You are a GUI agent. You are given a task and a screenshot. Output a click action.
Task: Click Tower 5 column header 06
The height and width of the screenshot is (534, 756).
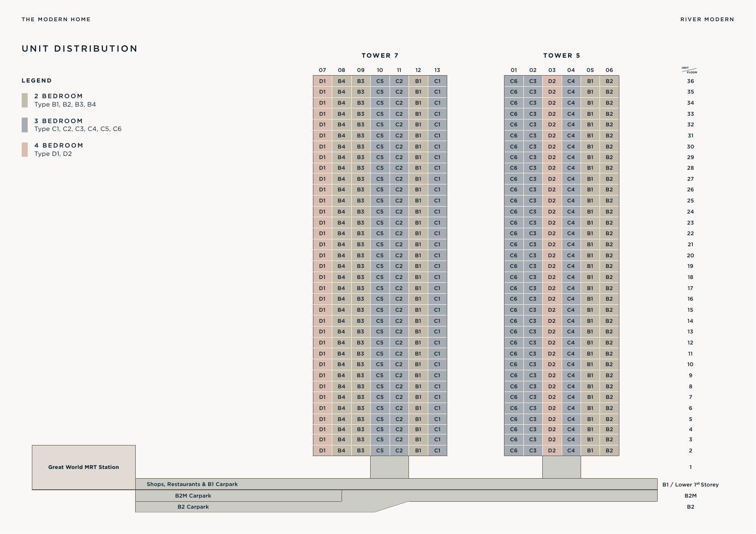tap(609, 70)
